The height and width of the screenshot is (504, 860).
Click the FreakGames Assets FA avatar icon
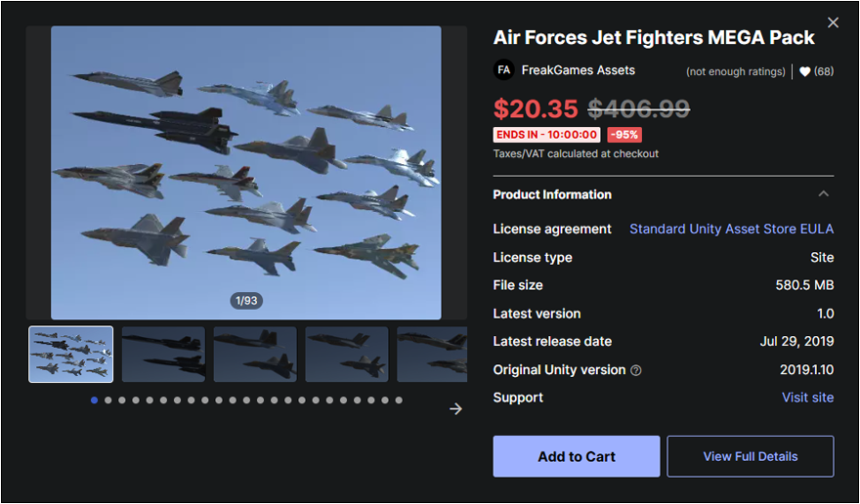(504, 70)
